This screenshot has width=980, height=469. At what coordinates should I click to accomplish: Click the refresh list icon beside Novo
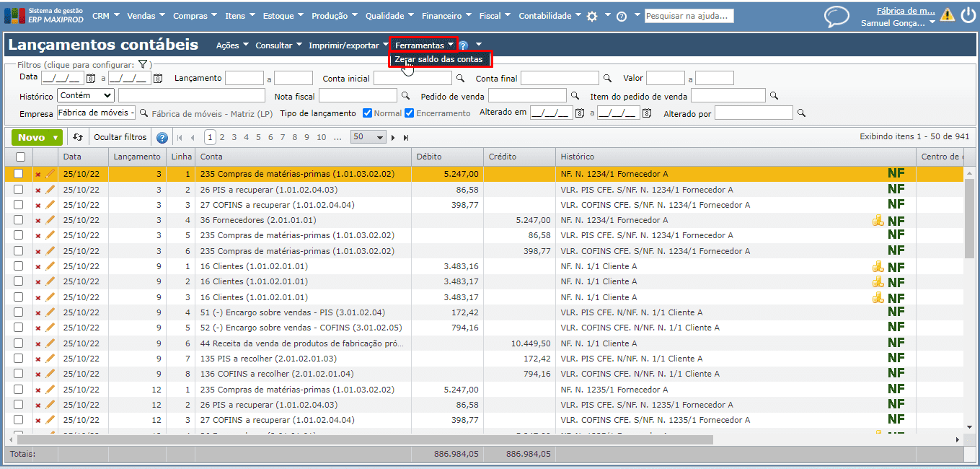tap(78, 137)
